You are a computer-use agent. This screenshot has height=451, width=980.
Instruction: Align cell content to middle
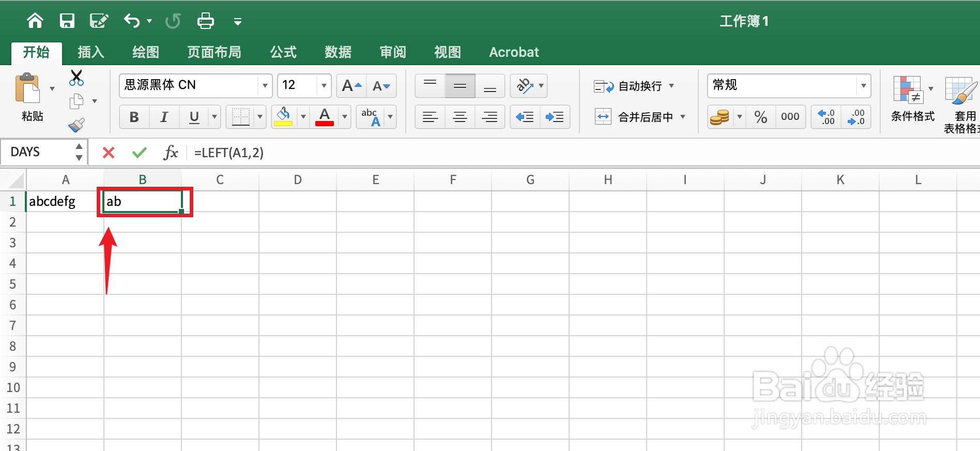coord(460,86)
